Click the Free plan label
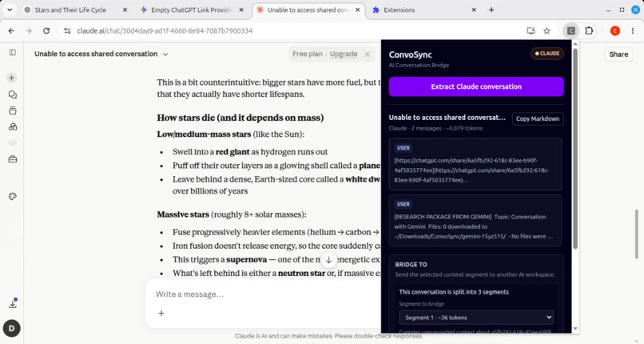The height and width of the screenshot is (344, 644). click(x=307, y=54)
